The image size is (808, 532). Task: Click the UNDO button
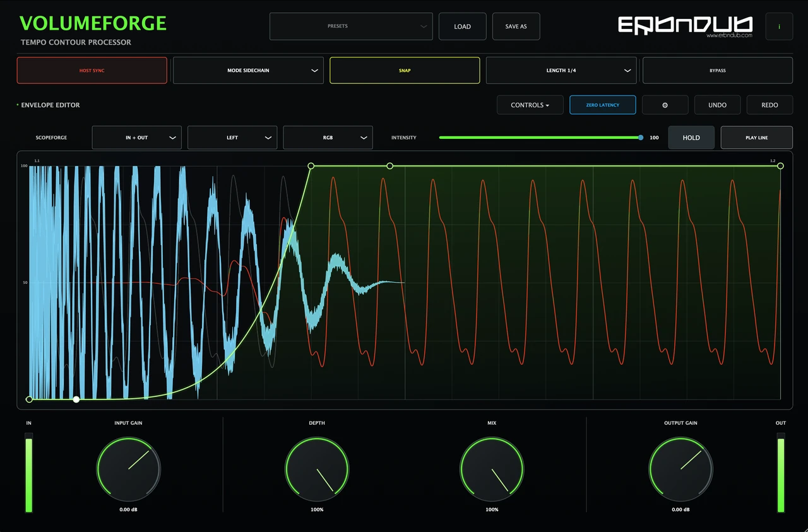coord(717,105)
